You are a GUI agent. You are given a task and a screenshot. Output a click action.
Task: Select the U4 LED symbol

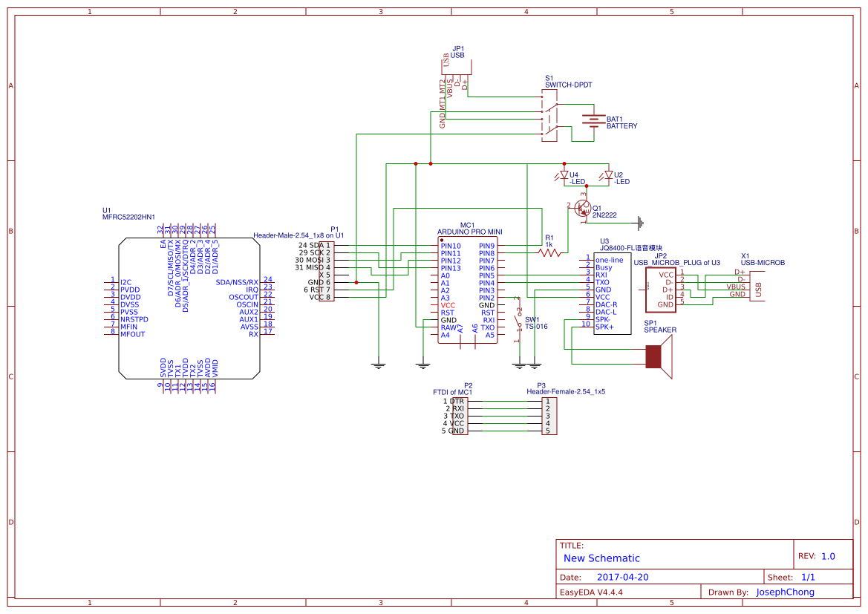pos(564,177)
